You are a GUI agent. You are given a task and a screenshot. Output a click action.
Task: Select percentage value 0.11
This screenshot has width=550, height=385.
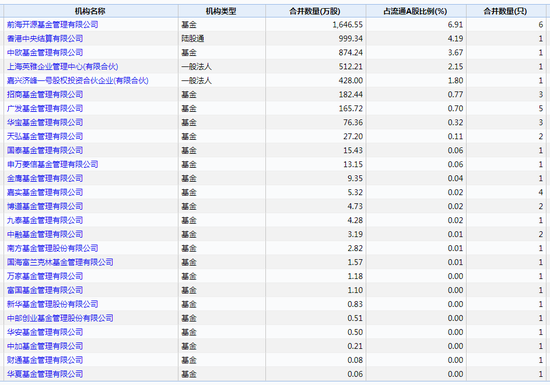coord(455,136)
